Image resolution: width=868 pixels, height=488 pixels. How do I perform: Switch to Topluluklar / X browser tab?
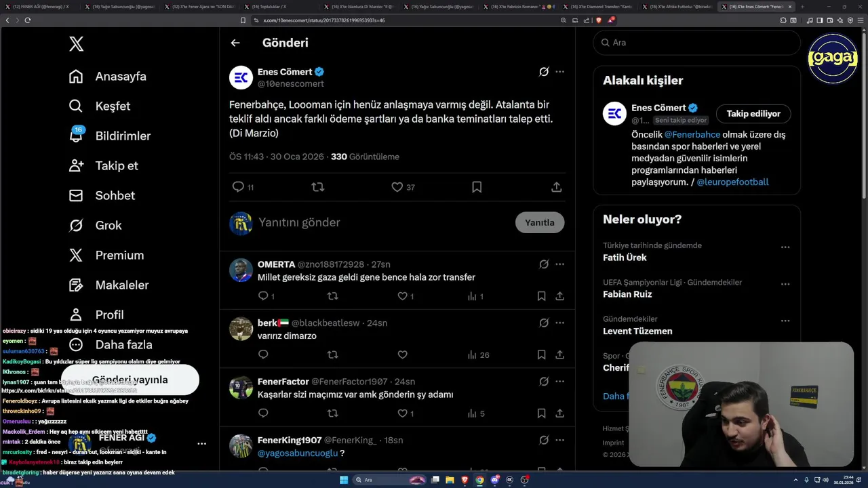278,7
